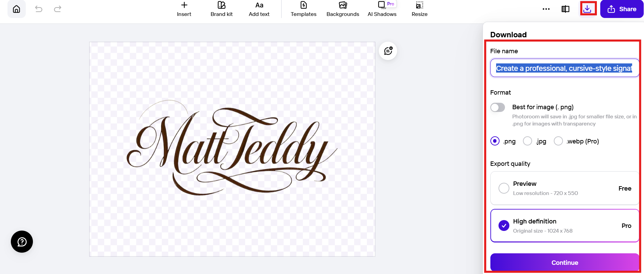This screenshot has height=274, width=644.
Task: Click the "Low resolution - 720 x 550" text
Action: [x=545, y=193]
